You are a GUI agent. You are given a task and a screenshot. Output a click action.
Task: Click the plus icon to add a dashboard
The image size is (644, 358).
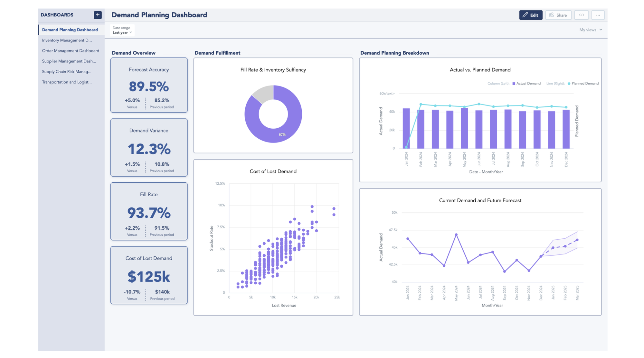pyautogui.click(x=98, y=14)
